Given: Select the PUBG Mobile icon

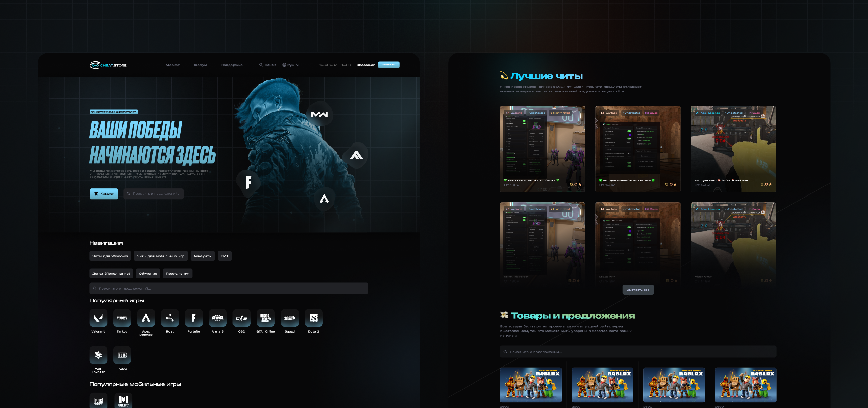Looking at the screenshot, I should 98,401.
